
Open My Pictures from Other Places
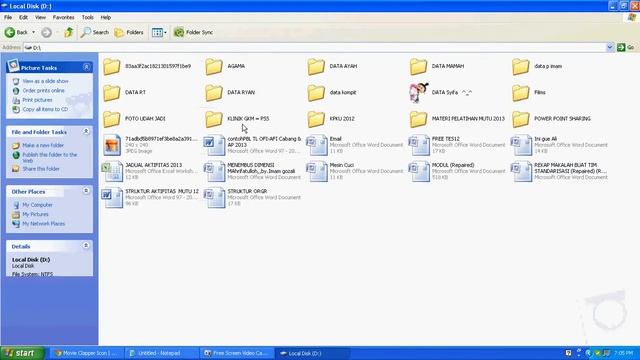click(x=35, y=214)
